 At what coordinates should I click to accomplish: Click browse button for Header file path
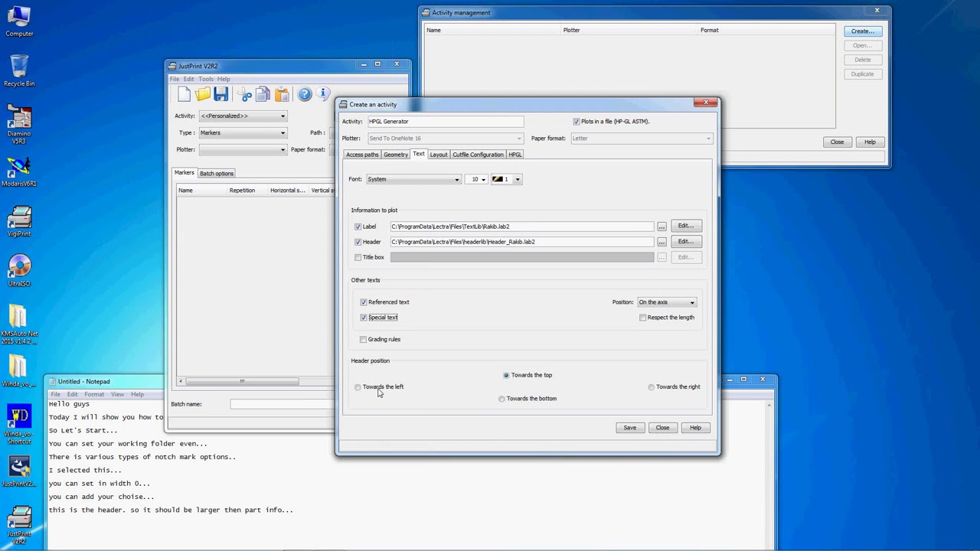(661, 242)
